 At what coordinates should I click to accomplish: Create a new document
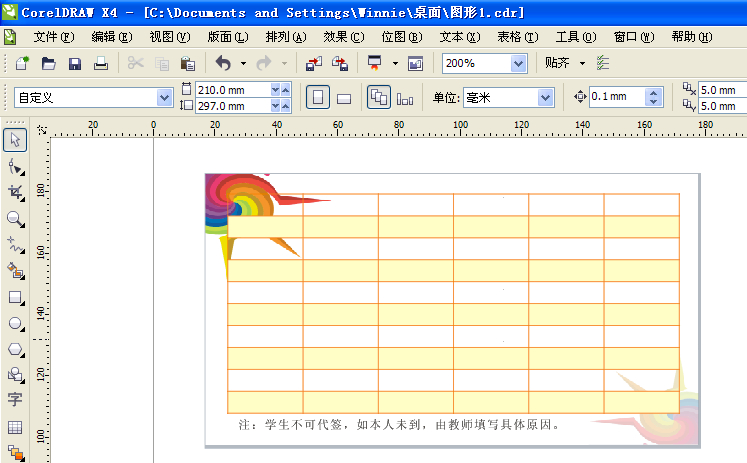tap(22, 63)
